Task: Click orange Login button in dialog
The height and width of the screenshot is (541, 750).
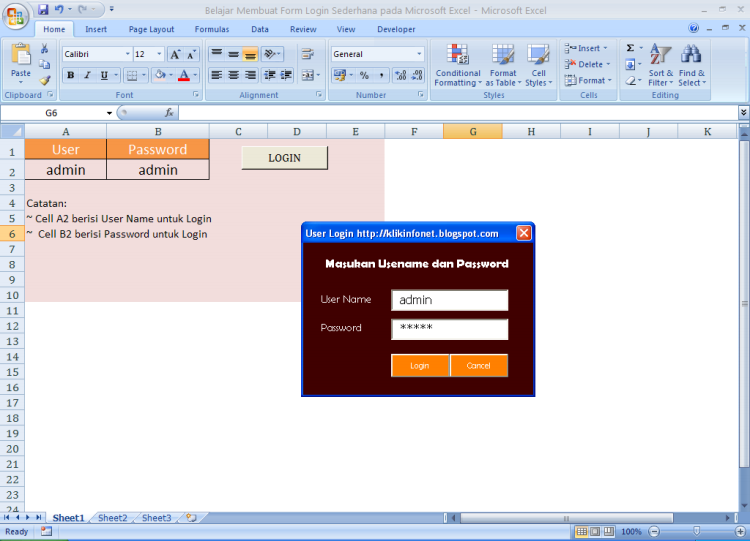Action: click(x=419, y=365)
